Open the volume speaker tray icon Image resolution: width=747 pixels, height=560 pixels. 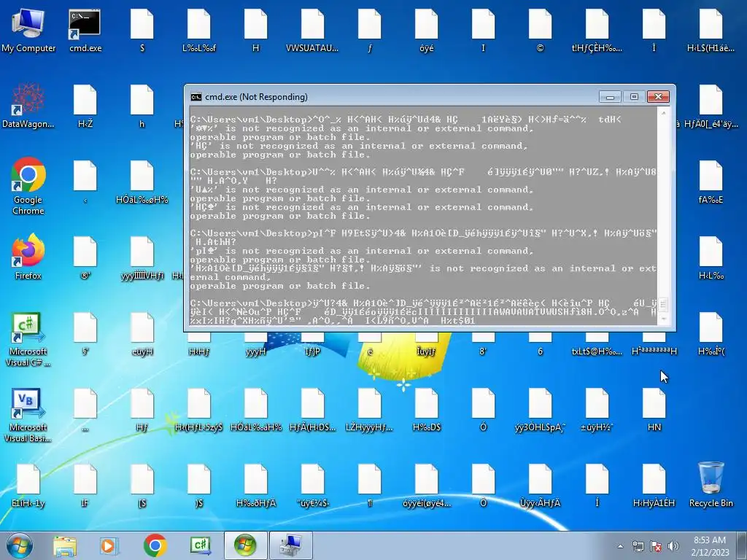tap(673, 546)
